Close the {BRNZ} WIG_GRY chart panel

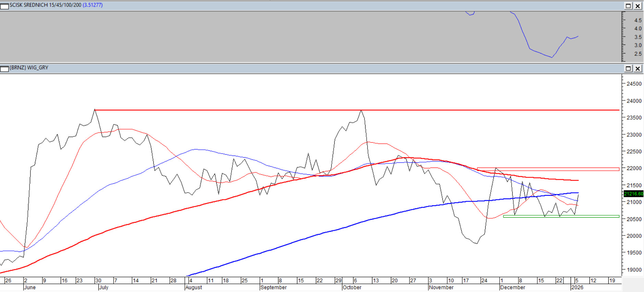point(637,69)
